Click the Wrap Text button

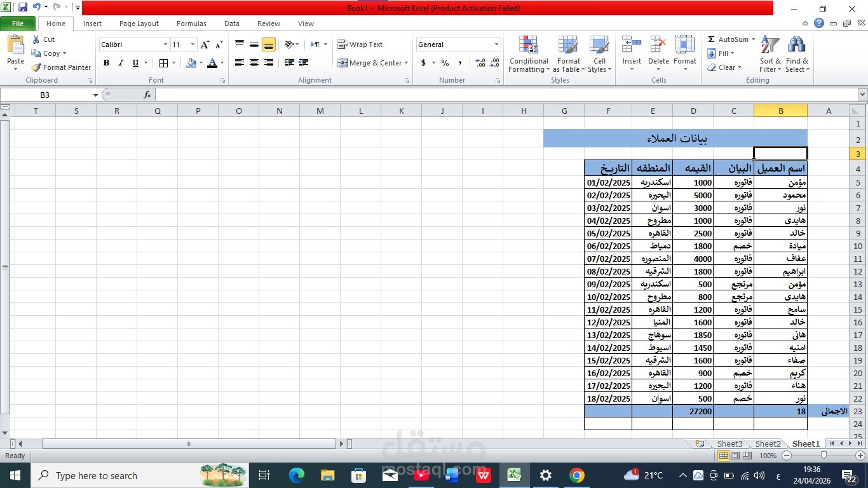(x=360, y=44)
